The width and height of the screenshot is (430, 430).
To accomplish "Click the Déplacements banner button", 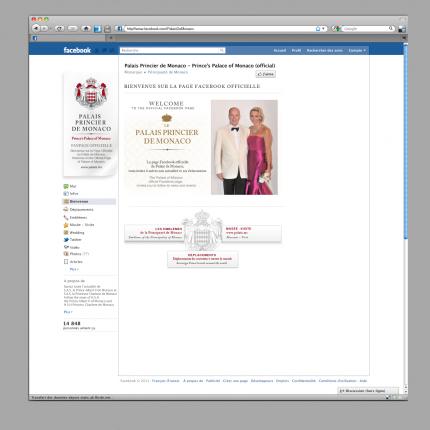I will [x=203, y=259].
